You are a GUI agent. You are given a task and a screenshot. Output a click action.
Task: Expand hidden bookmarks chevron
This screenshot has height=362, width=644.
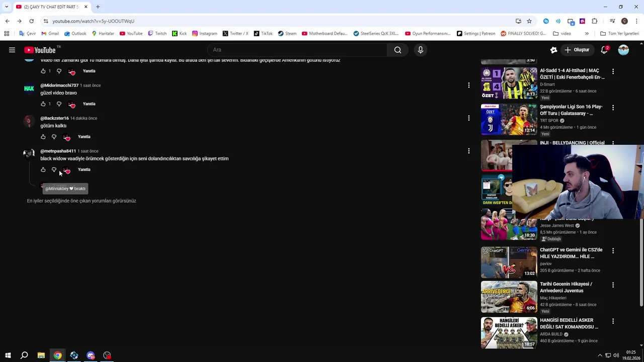(x=587, y=33)
